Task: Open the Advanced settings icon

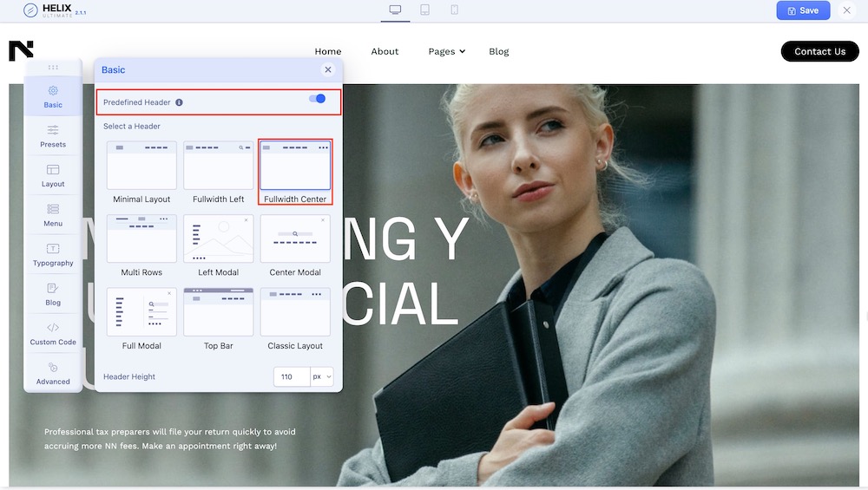Action: point(53,373)
